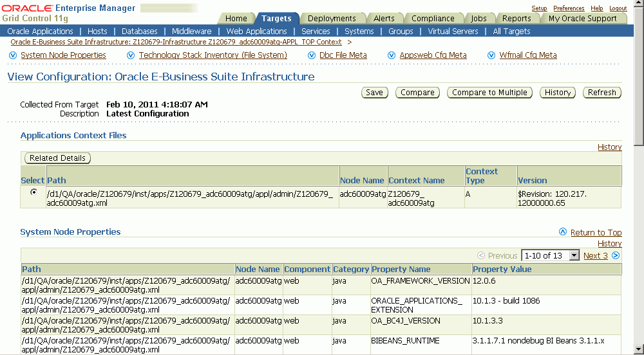Open the 1-10 of 13 rows dropdown
The height and width of the screenshot is (355, 644).
click(551, 255)
